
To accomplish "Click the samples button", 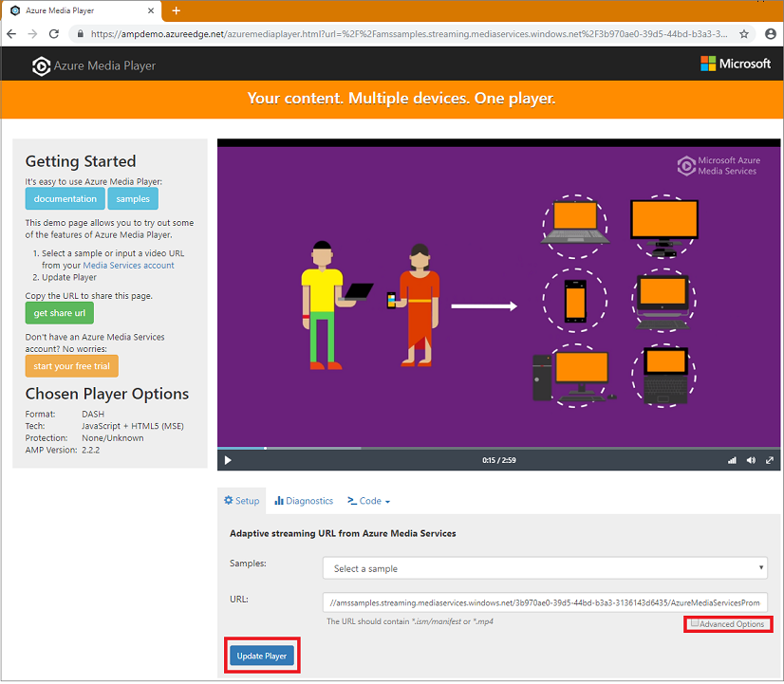I will (x=133, y=199).
